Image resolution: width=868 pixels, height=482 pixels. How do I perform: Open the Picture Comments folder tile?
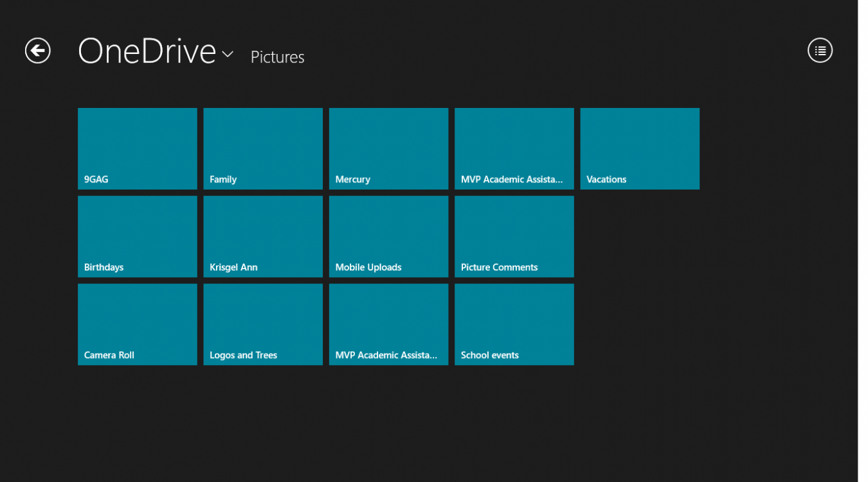[x=514, y=237]
